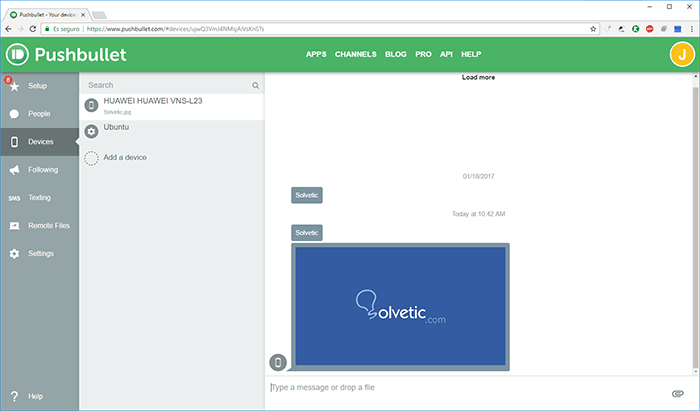Open the J account avatar

[x=682, y=54]
